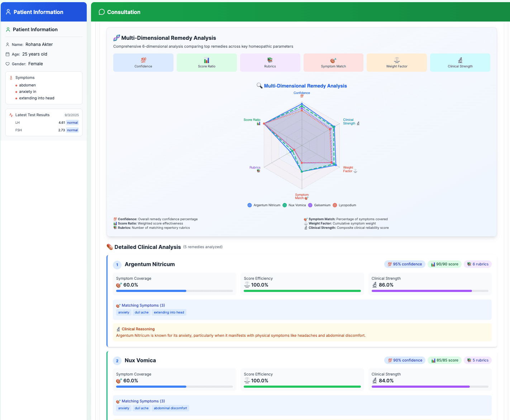Click the Confidence dimension card
This screenshot has height=420, width=510.
143,63
